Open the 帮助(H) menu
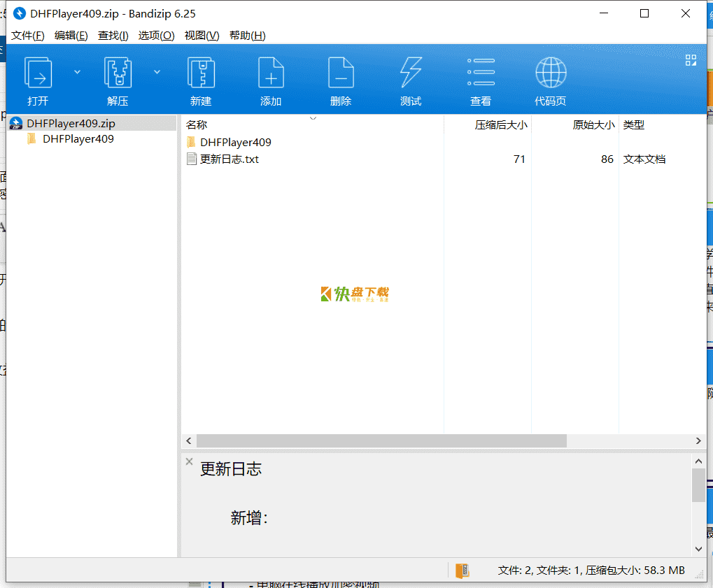The image size is (713, 588). (x=248, y=36)
